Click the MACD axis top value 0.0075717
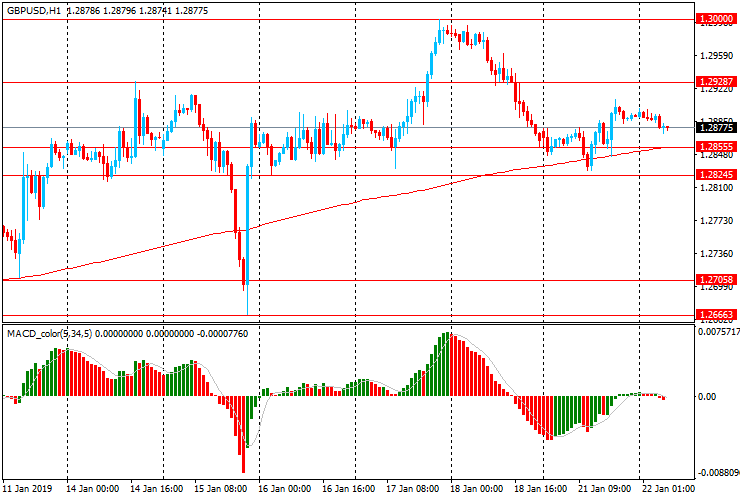The image size is (740, 500). [719, 332]
